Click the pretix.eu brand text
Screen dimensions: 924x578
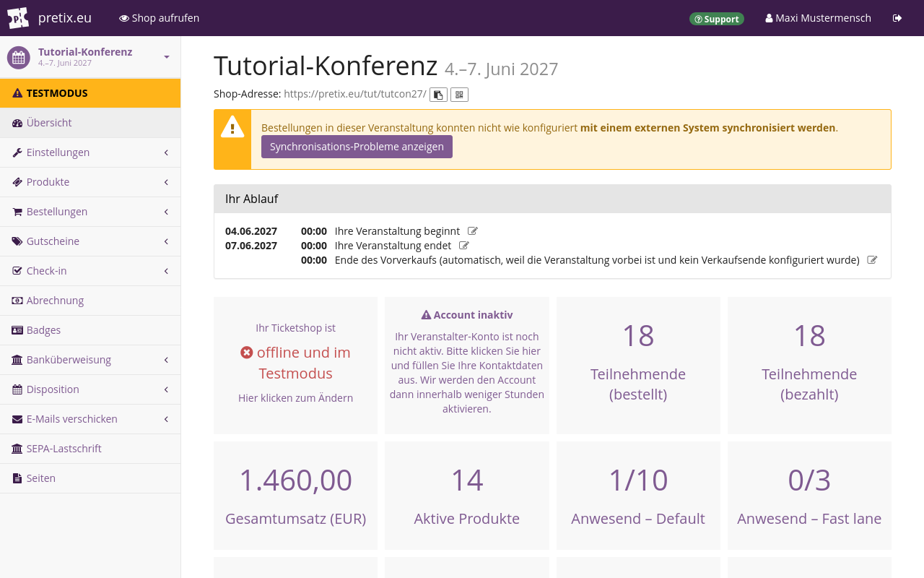point(65,18)
